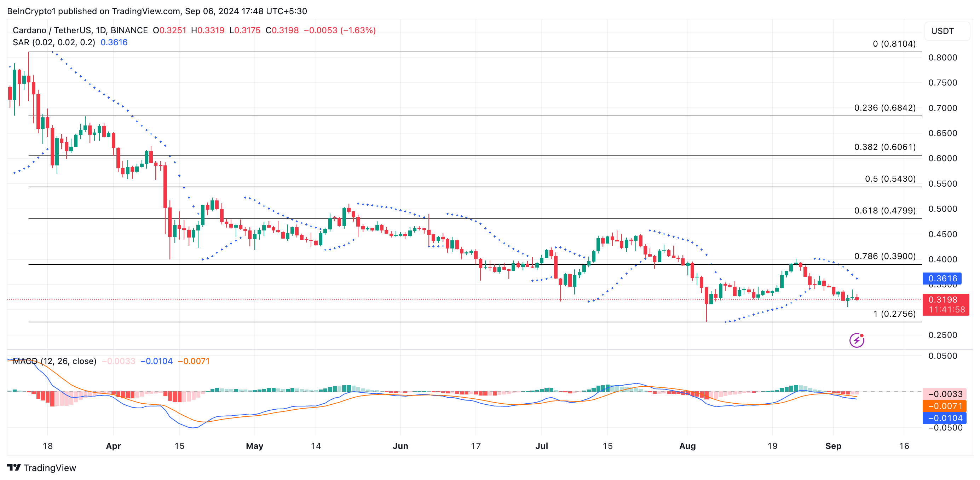Click the blue 0.3616 SAR price tag
The height and width of the screenshot is (480, 980).
pyautogui.click(x=942, y=278)
